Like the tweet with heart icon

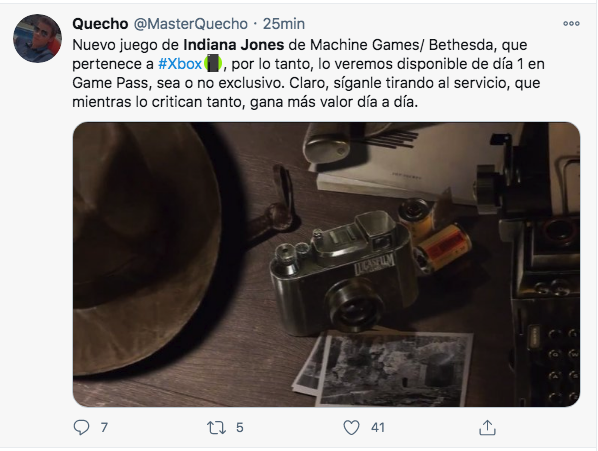351,427
